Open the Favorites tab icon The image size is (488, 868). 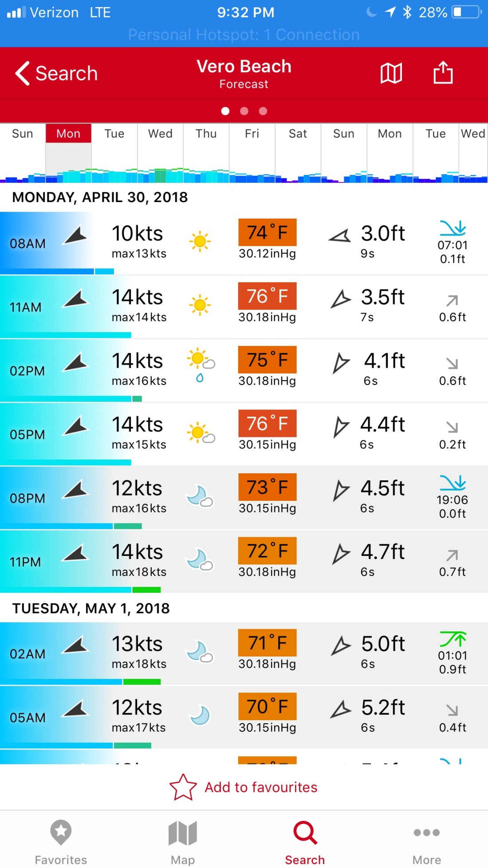point(61,832)
